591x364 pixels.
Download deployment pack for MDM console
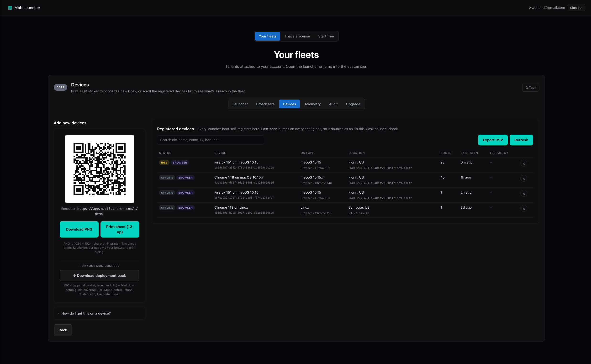click(x=100, y=276)
